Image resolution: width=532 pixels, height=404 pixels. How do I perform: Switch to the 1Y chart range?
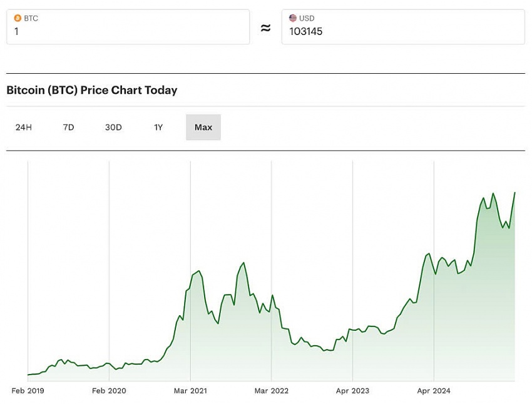[158, 128]
